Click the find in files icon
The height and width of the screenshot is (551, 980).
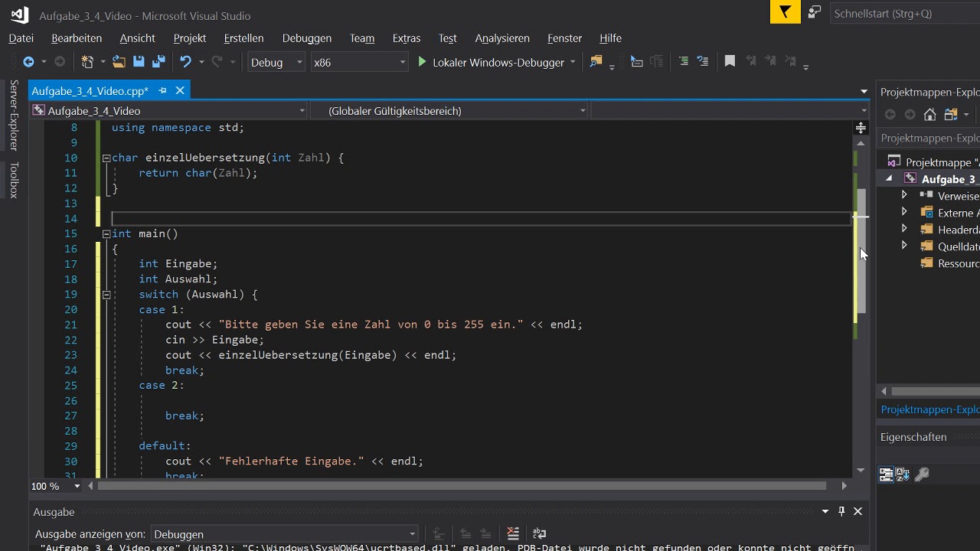596,62
